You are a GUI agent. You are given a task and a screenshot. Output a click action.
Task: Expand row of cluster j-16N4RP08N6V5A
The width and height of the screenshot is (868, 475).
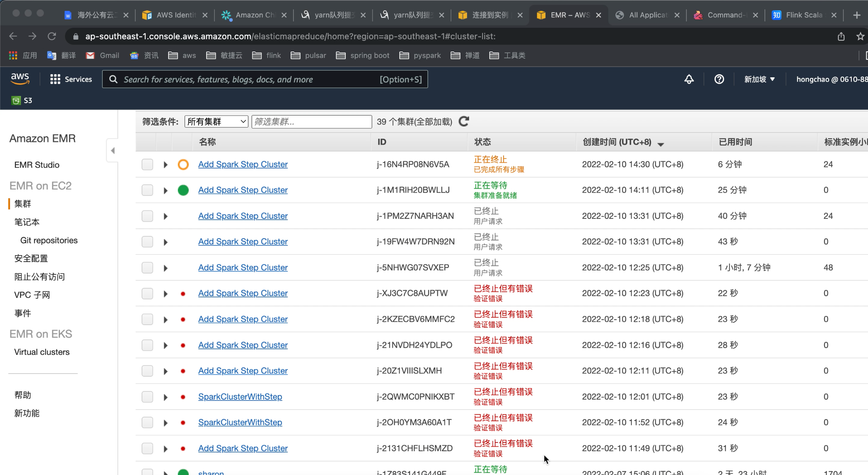click(165, 165)
